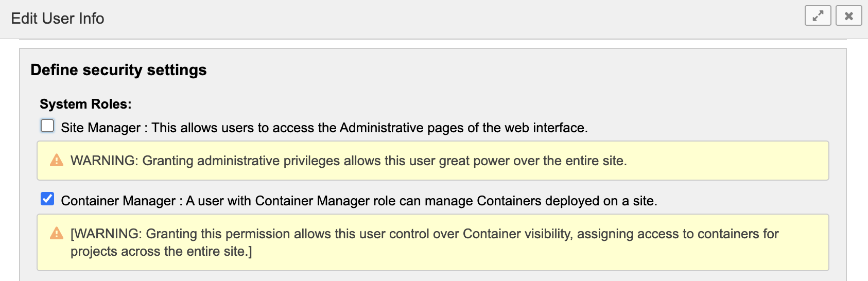Click the administrative privileges warning triangle icon
The width and height of the screenshot is (868, 281).
(57, 161)
